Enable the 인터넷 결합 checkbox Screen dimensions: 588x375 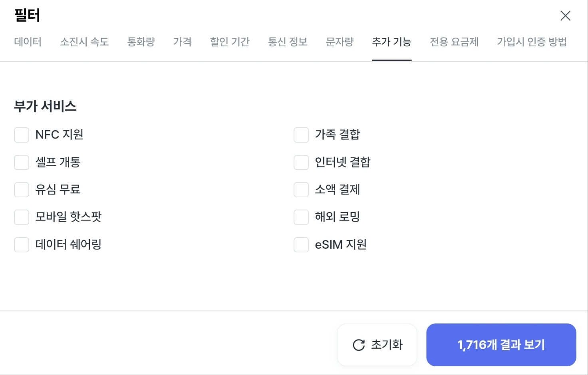[301, 162]
